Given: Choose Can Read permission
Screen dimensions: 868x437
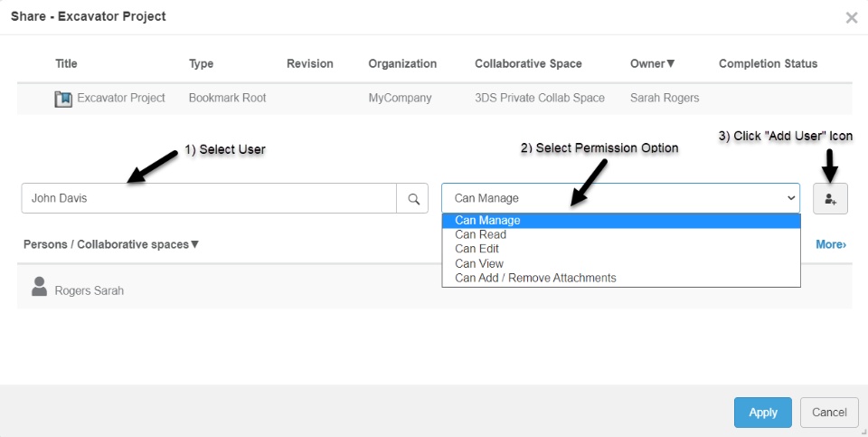Looking at the screenshot, I should point(480,234).
